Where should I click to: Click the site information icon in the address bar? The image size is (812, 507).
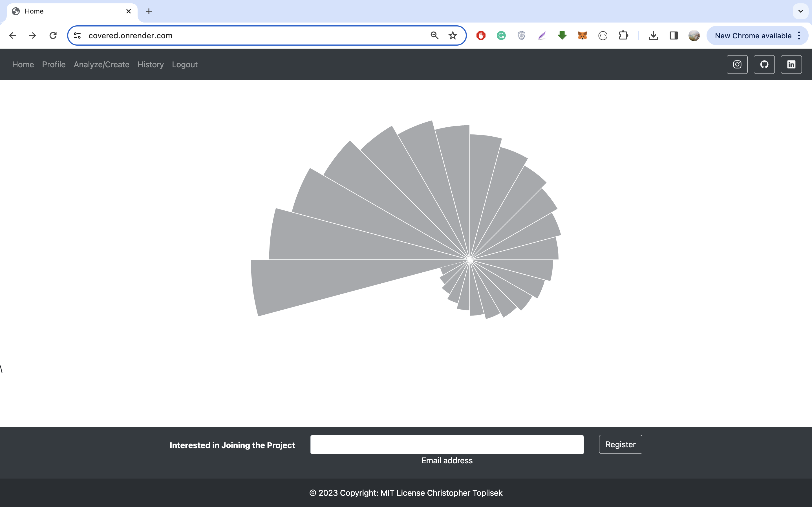(76, 35)
